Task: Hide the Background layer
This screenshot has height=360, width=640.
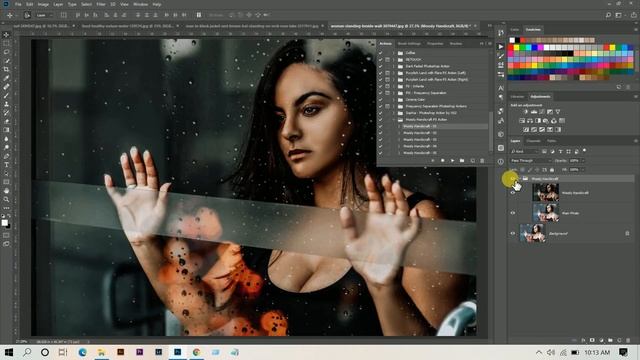Action: click(x=513, y=233)
